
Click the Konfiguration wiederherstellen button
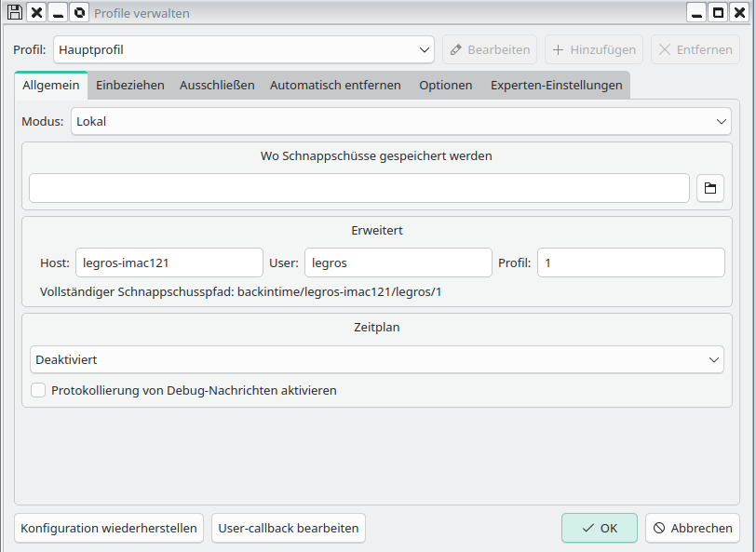click(109, 528)
